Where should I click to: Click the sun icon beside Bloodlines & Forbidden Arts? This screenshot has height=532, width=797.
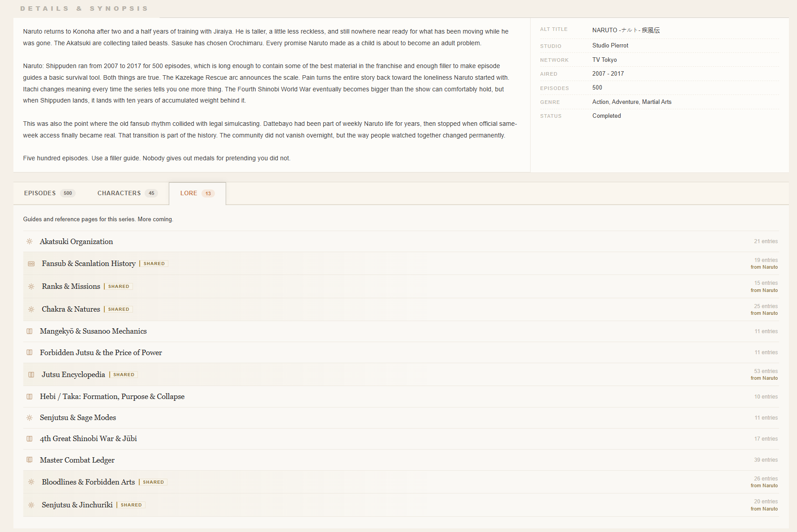(31, 482)
